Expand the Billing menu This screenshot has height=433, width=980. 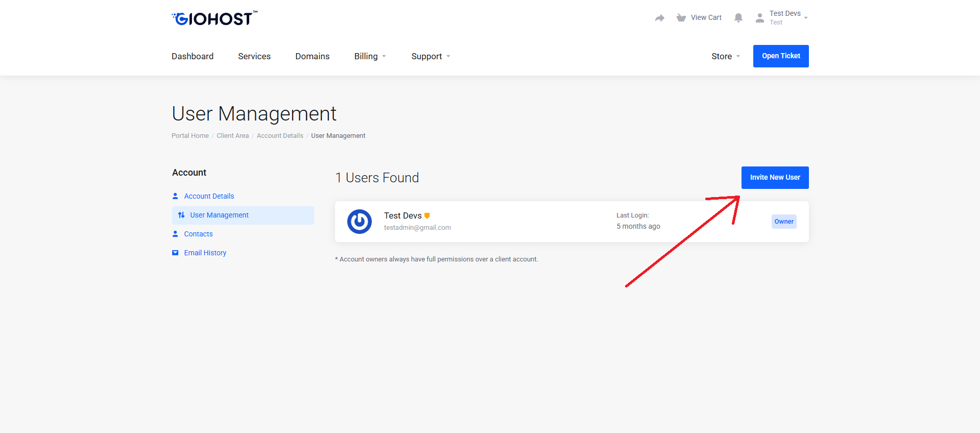[370, 56]
